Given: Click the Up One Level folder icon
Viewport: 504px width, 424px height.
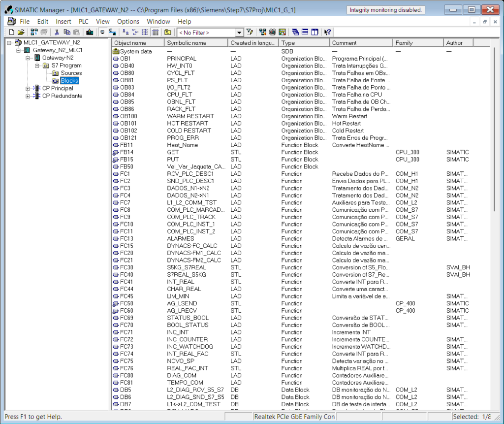Looking at the screenshot, I should pos(168,32).
